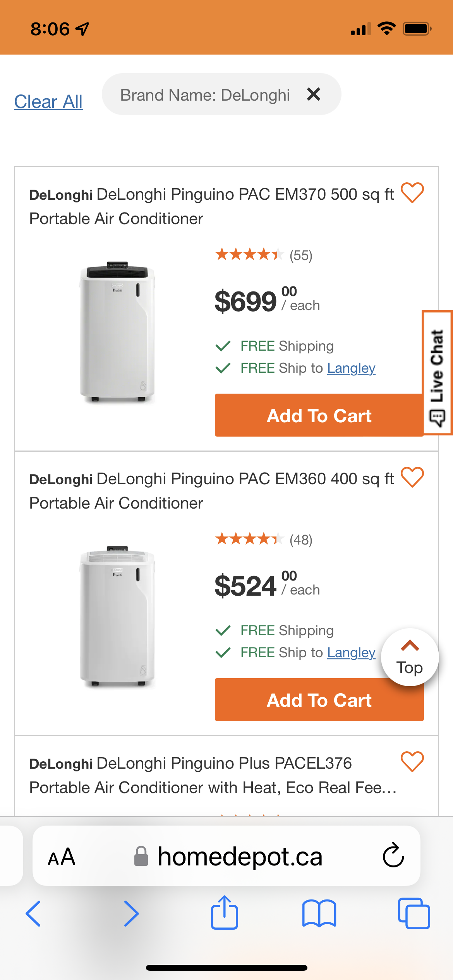
Task: Open the Live Chat side tab
Action: coord(438,373)
